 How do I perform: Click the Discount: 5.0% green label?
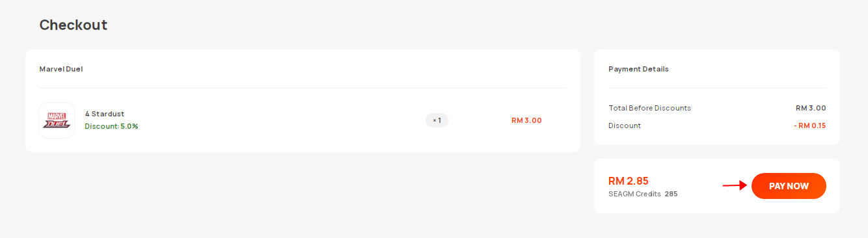(x=111, y=126)
